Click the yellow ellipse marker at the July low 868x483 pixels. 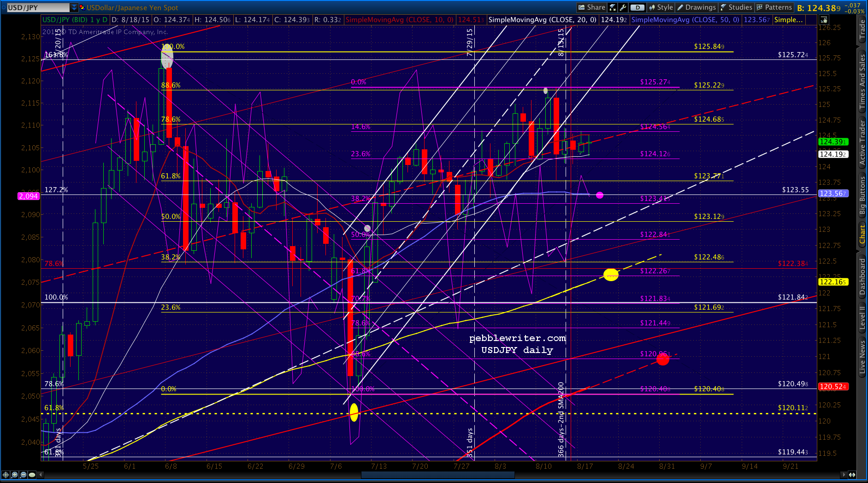354,412
